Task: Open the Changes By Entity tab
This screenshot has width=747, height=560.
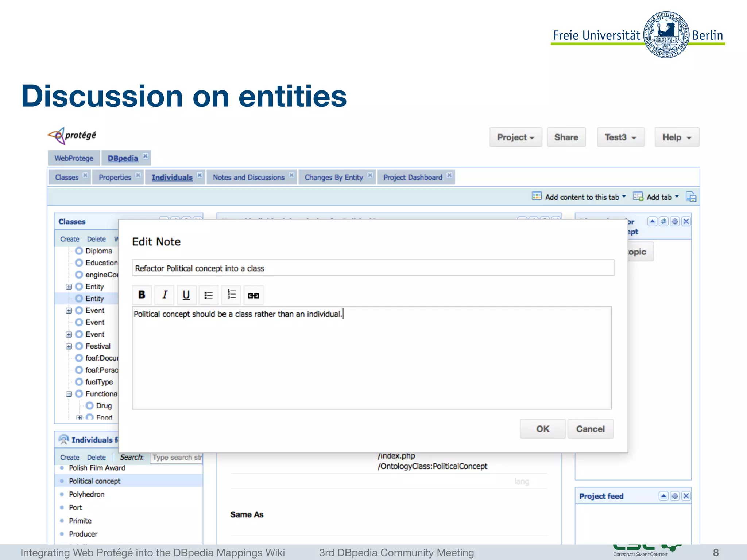Action: [x=334, y=178]
